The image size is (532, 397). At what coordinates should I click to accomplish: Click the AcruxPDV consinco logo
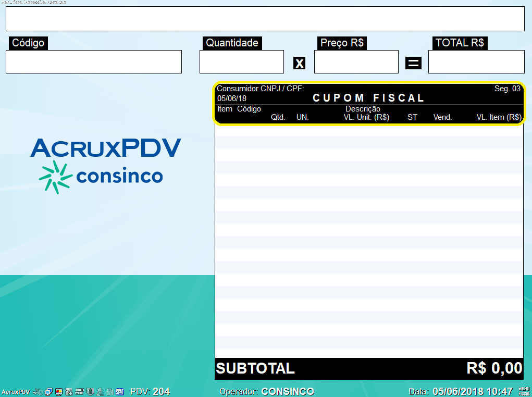[106, 166]
